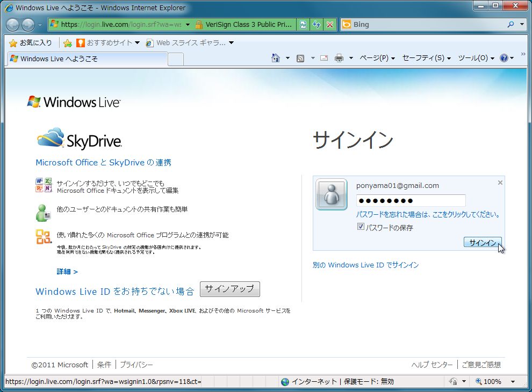Open the セーフティ(S) menu
532x392 pixels.
427,58
